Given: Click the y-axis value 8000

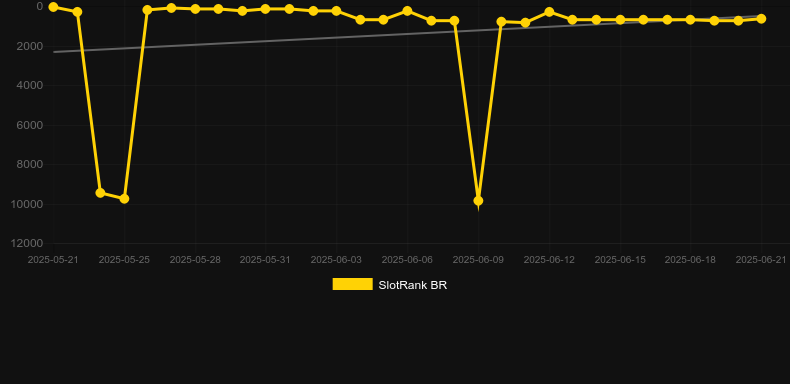Looking at the screenshot, I should 30,165.
